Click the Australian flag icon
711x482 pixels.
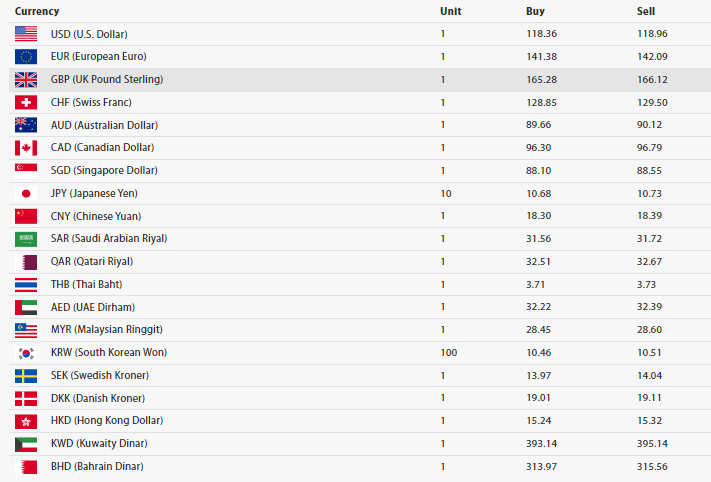pyautogui.click(x=26, y=125)
